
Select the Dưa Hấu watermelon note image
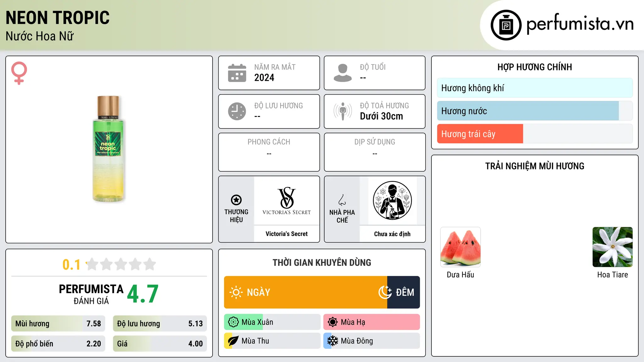[460, 247]
